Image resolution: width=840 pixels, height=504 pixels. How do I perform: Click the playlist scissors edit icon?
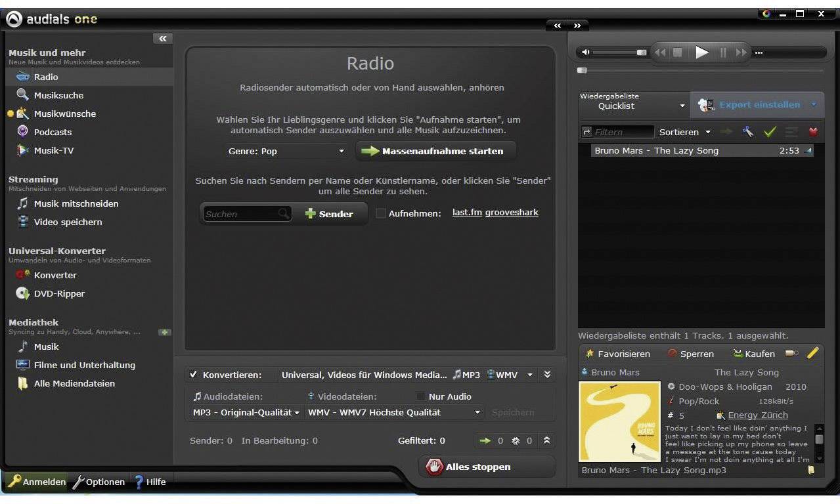coord(748,132)
